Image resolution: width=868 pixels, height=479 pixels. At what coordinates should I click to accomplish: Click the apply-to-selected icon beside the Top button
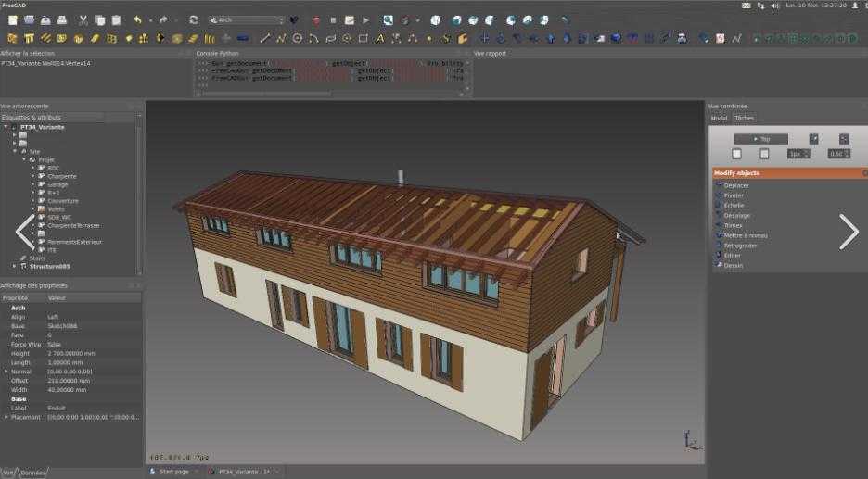coord(843,139)
